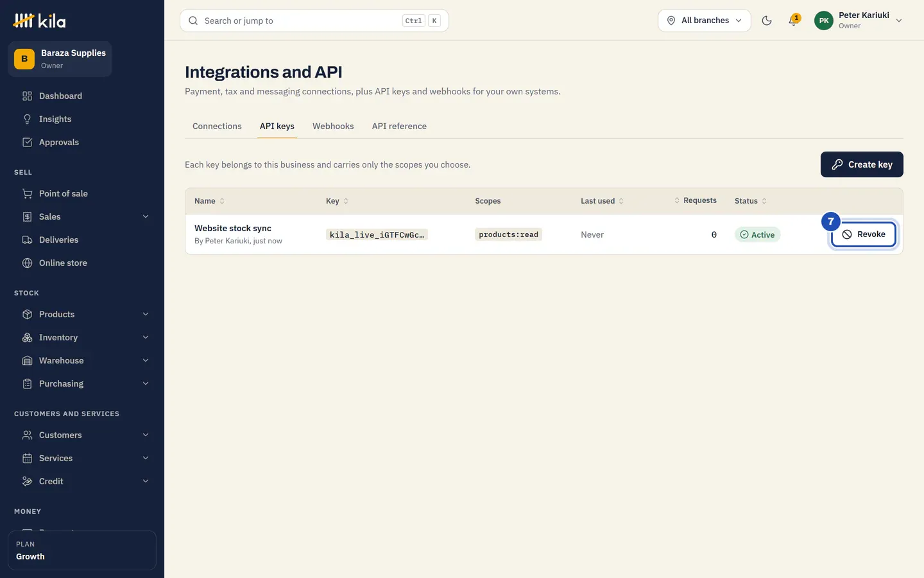Sort table by Key column
Screen dimensions: 924x578
[337, 201]
